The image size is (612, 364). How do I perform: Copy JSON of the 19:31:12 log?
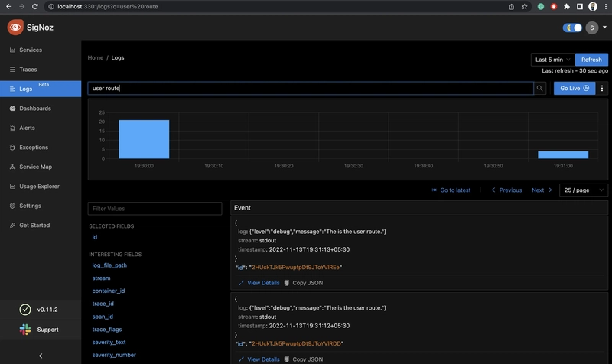point(304,359)
